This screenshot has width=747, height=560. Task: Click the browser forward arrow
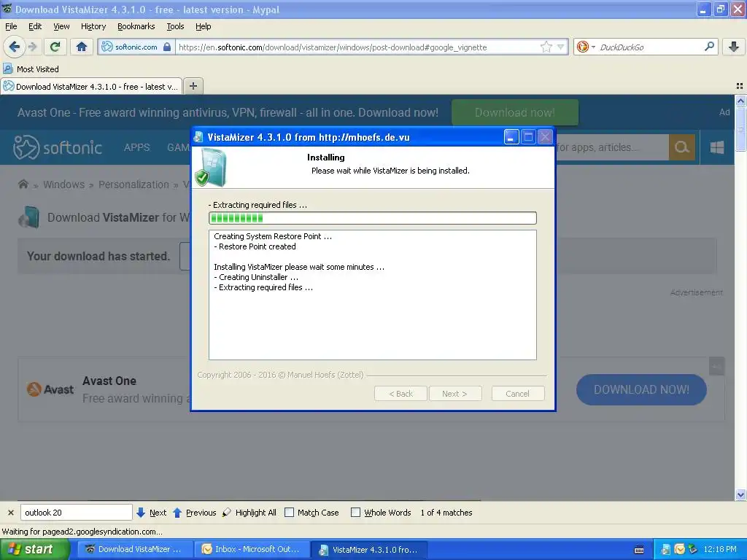click(x=32, y=47)
